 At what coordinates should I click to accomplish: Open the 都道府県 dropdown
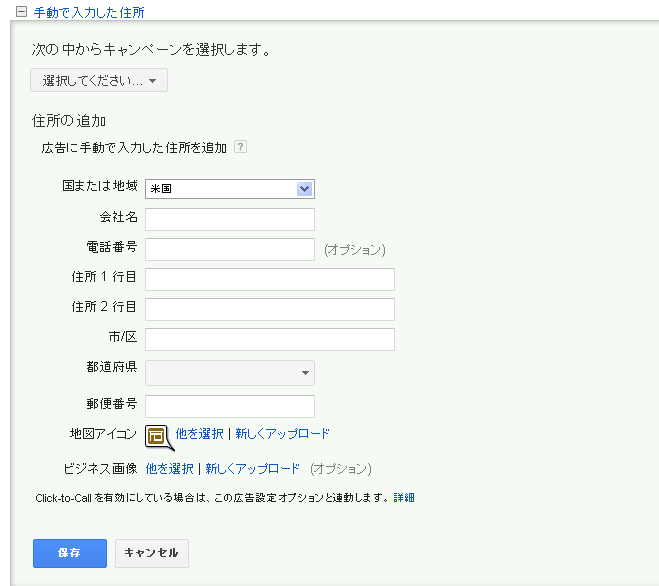pyautogui.click(x=230, y=373)
